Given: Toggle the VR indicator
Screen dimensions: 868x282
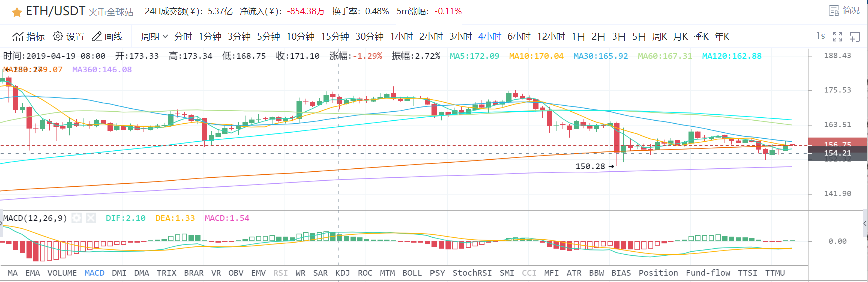Looking at the screenshot, I should point(216,273).
